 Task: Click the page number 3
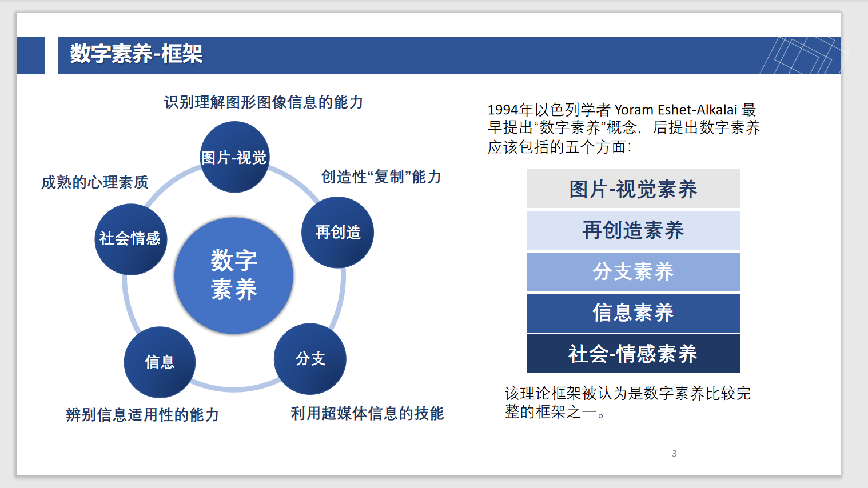tap(674, 454)
